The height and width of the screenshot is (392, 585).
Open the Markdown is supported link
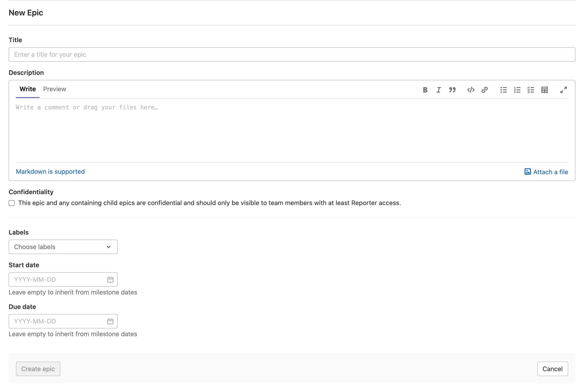point(50,171)
